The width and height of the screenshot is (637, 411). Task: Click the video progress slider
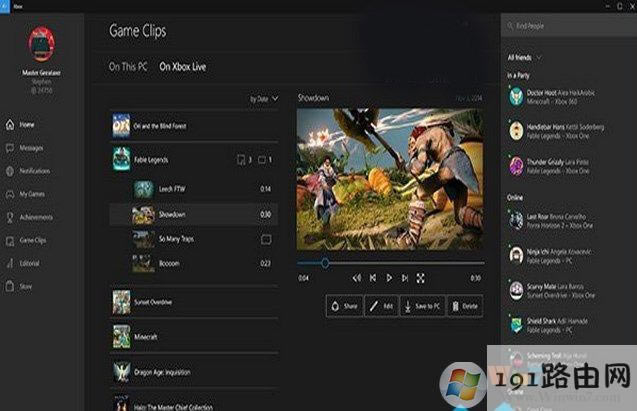[388, 263]
